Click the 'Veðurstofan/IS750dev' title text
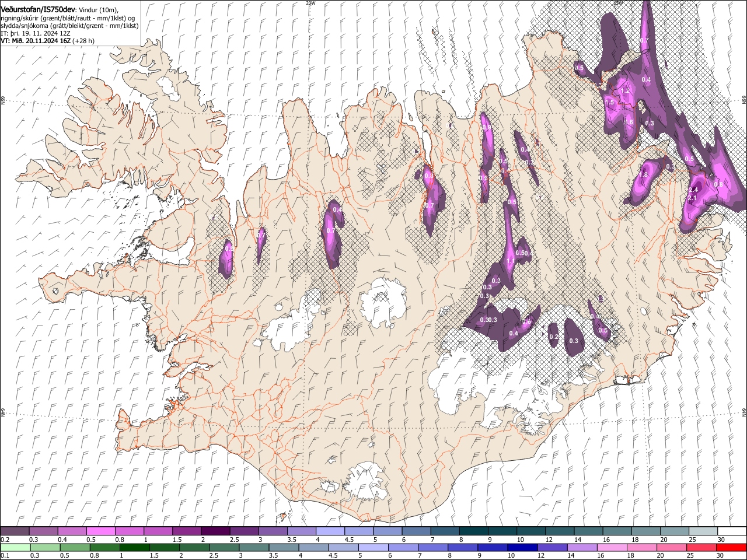Image resolution: width=747 pixels, height=560 pixels. 38,10
